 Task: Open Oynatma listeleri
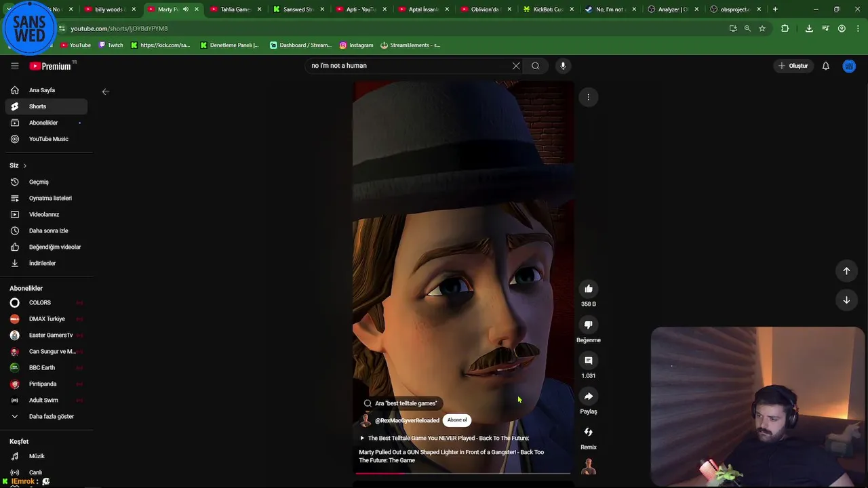pos(46,199)
